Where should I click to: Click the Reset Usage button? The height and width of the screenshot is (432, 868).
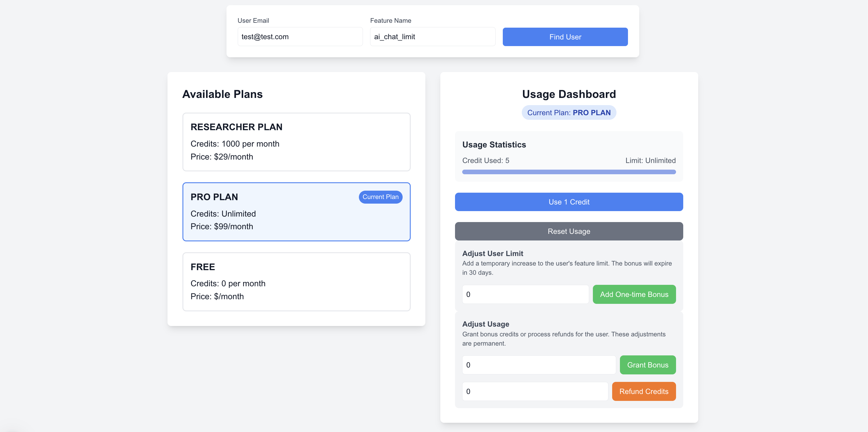click(x=568, y=231)
